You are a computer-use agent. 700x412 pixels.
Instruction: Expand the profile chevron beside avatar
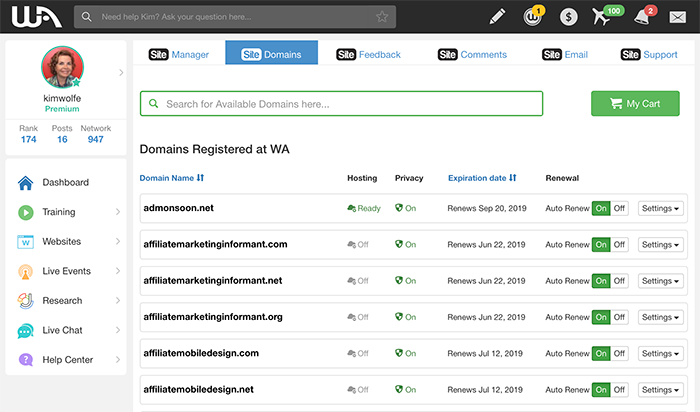click(x=121, y=72)
